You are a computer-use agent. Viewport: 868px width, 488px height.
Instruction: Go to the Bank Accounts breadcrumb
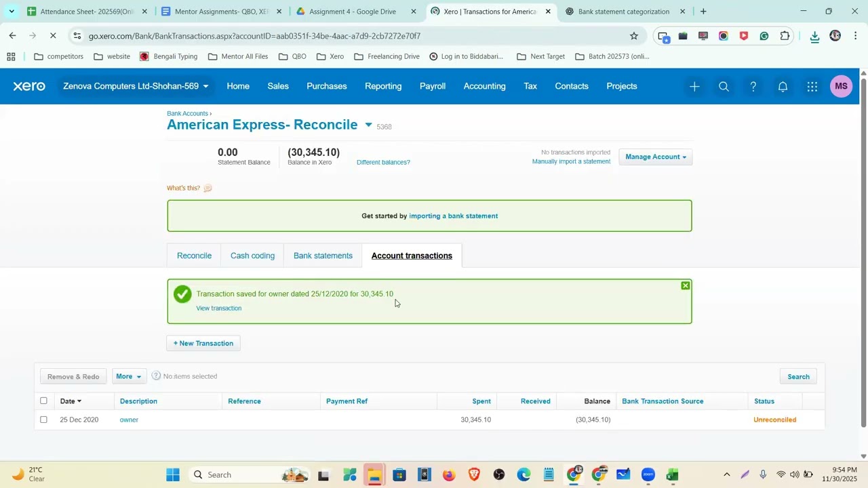(187, 113)
